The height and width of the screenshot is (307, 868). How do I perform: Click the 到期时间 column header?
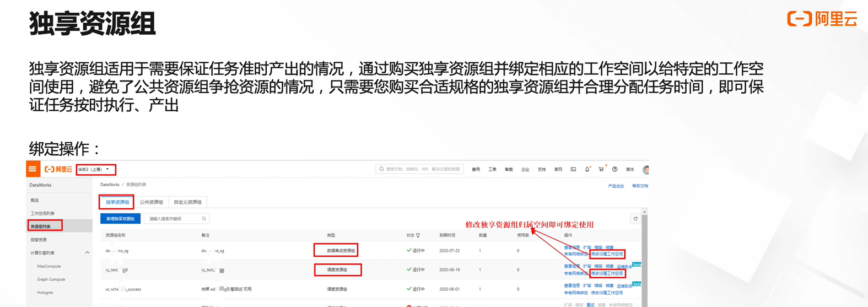(447, 235)
